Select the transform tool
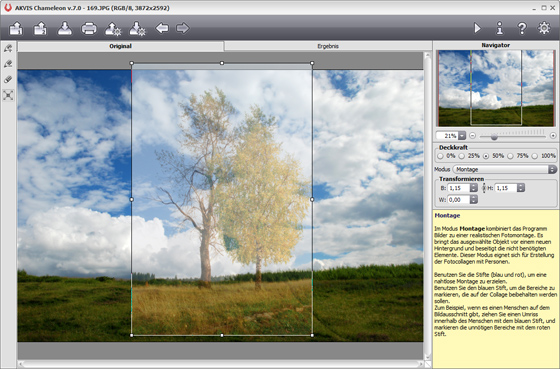Image resolution: width=560 pixels, height=369 pixels. pyautogui.click(x=8, y=95)
